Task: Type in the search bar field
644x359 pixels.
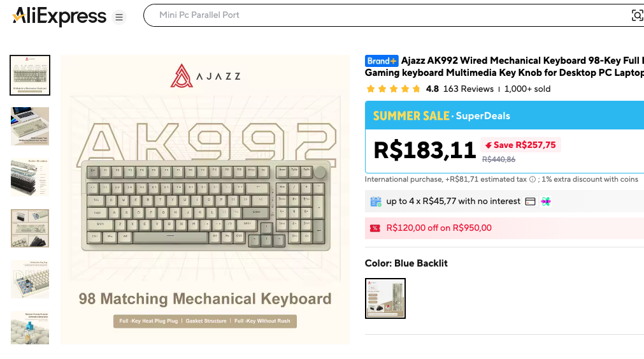Action: coord(382,15)
